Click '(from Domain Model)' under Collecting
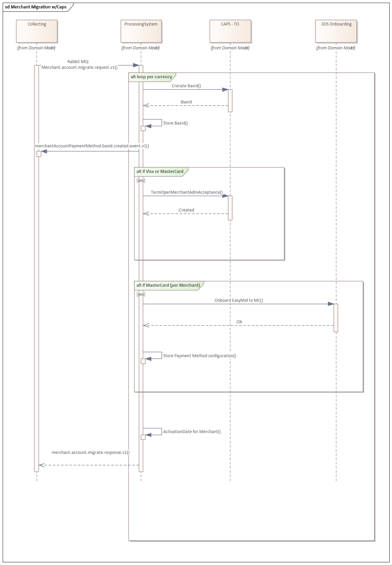 tap(36, 48)
